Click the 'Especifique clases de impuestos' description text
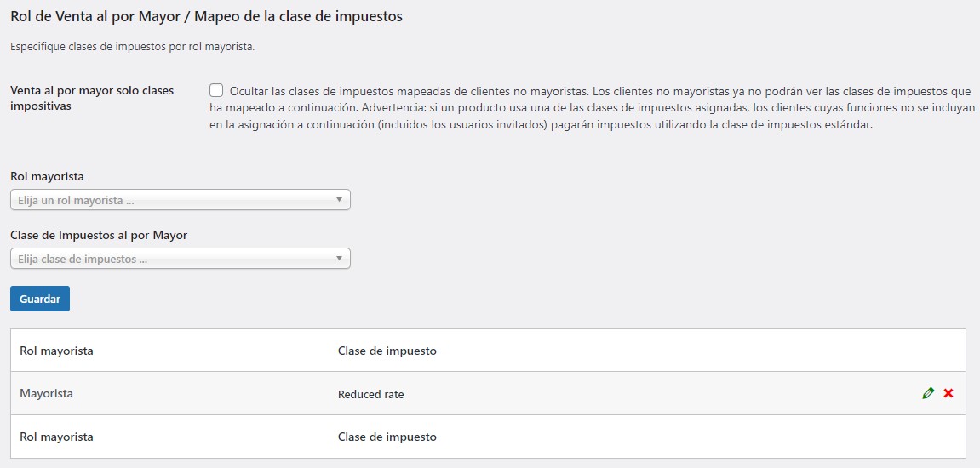This screenshot has width=980, height=468. pos(132,47)
